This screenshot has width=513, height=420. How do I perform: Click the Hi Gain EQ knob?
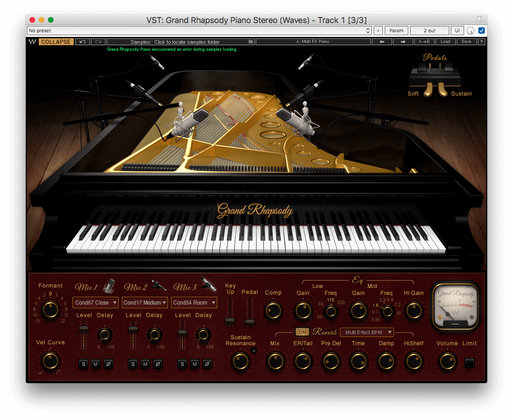point(413,310)
